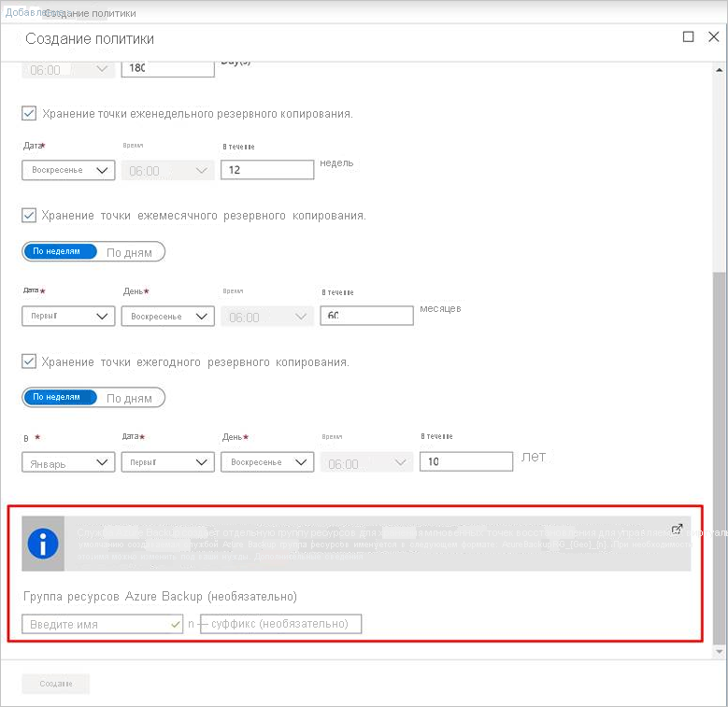This screenshot has height=707, width=728.
Task: Maximize the policy creation panel
Action: point(688,37)
